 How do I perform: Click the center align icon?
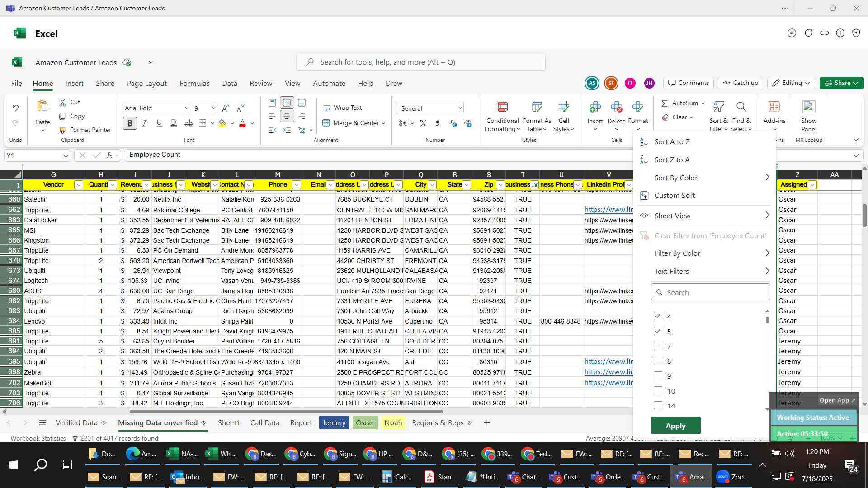tap(287, 116)
